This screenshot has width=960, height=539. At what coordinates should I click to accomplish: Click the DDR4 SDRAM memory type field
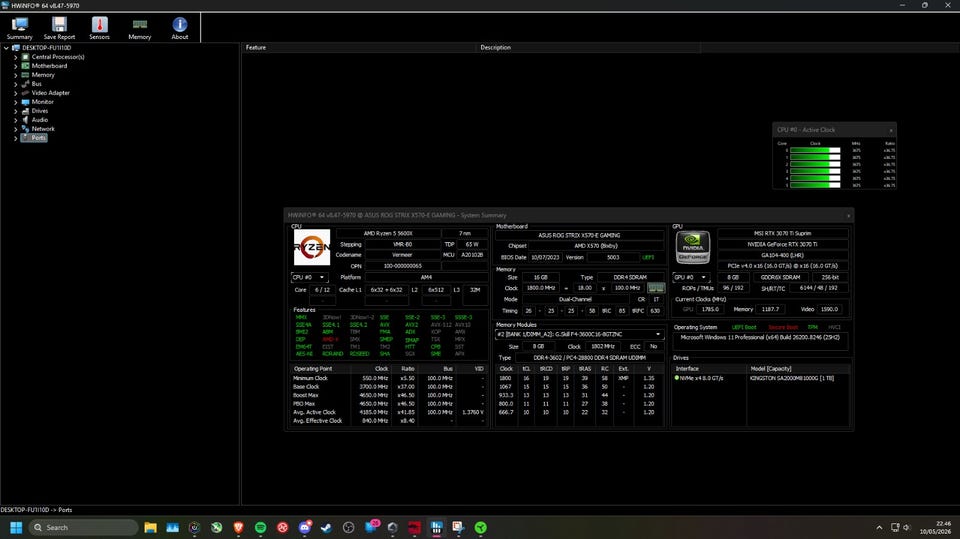[x=630, y=277]
